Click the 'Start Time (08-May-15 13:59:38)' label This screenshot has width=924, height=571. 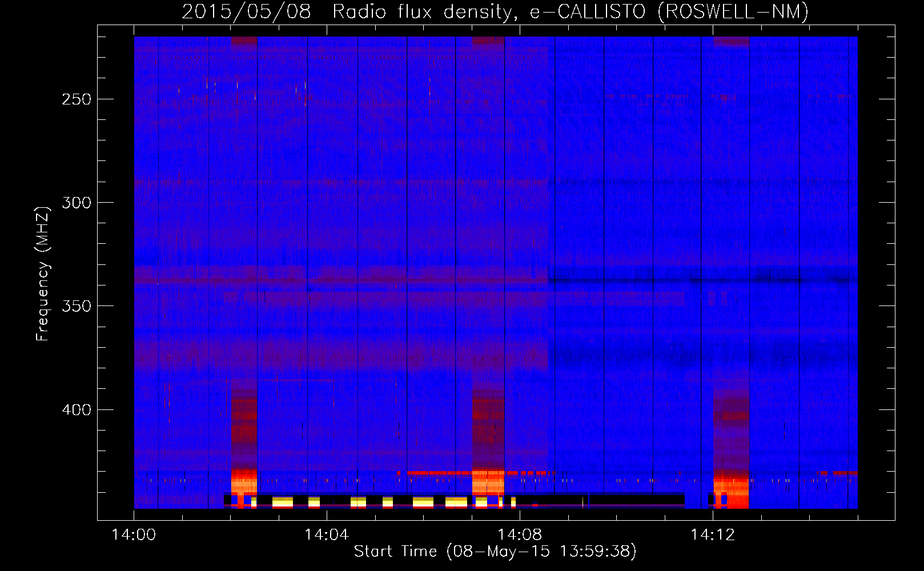495,552
